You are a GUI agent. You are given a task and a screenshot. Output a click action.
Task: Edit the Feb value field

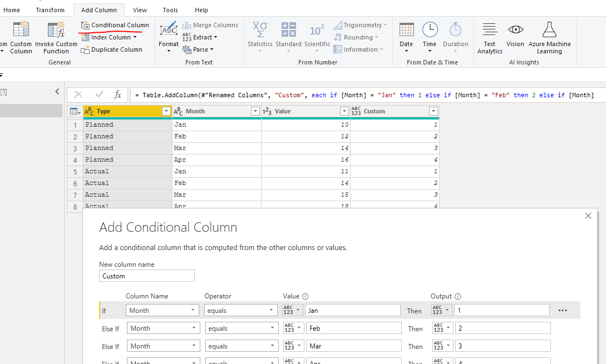354,328
